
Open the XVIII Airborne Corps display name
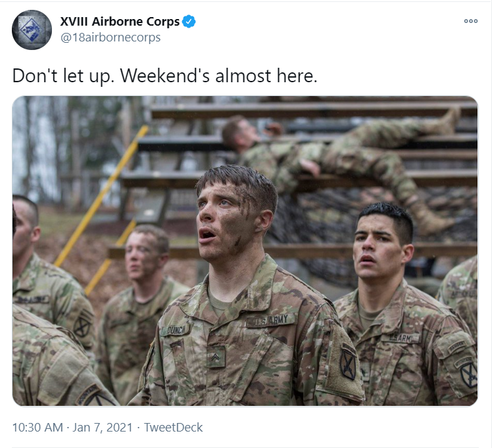pos(120,21)
